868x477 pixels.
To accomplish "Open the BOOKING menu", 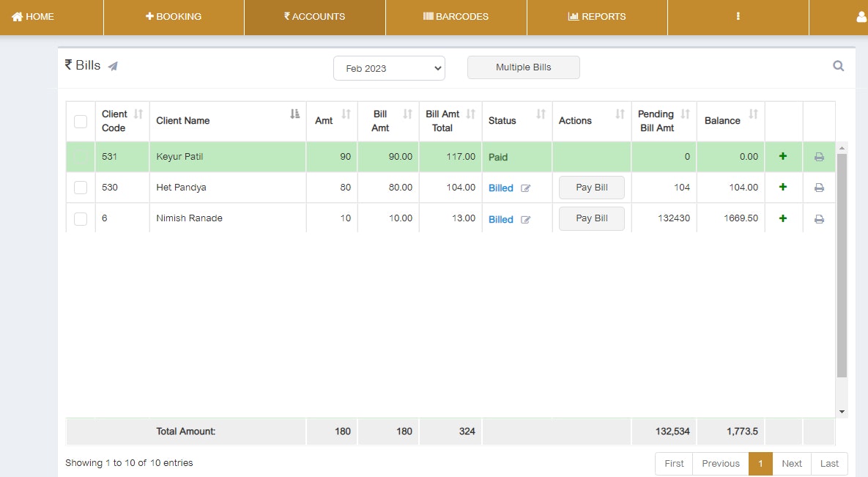I will click(174, 17).
